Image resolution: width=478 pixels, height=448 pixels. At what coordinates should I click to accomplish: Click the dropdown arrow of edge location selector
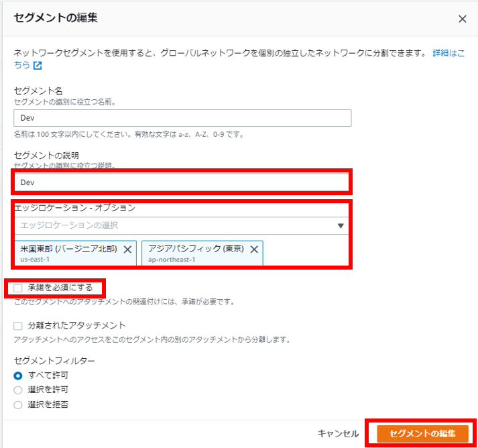[x=341, y=226]
